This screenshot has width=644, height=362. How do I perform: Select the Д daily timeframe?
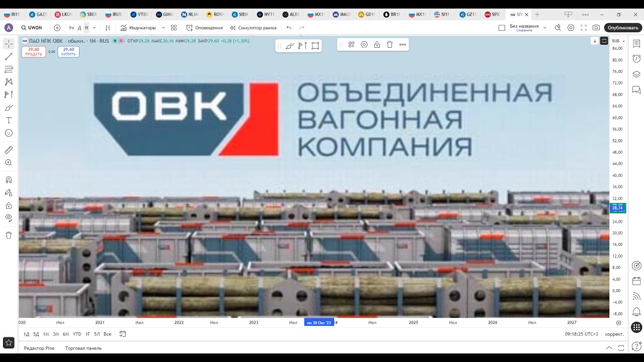click(x=79, y=28)
